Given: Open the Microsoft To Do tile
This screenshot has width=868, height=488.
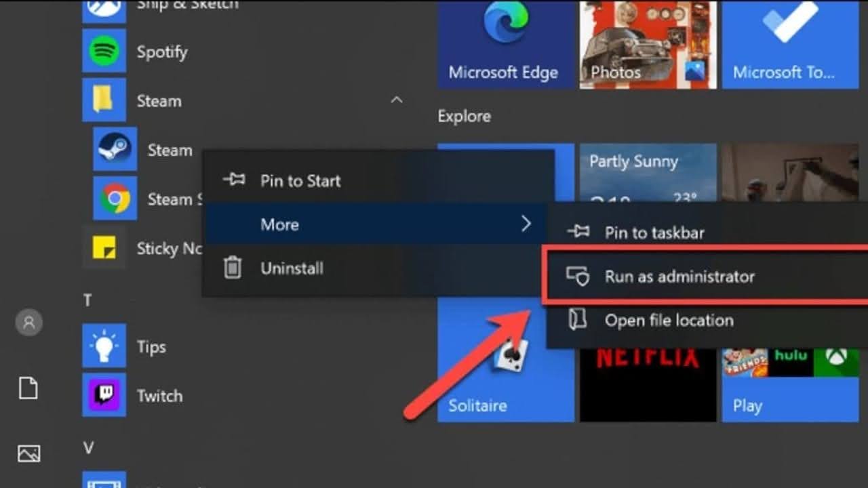Looking at the screenshot, I should (x=790, y=44).
